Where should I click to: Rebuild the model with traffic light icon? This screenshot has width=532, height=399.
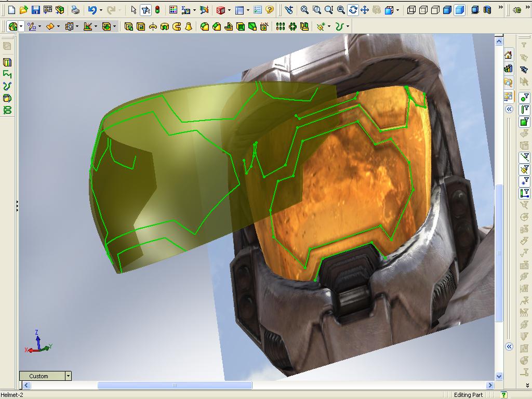157,10
